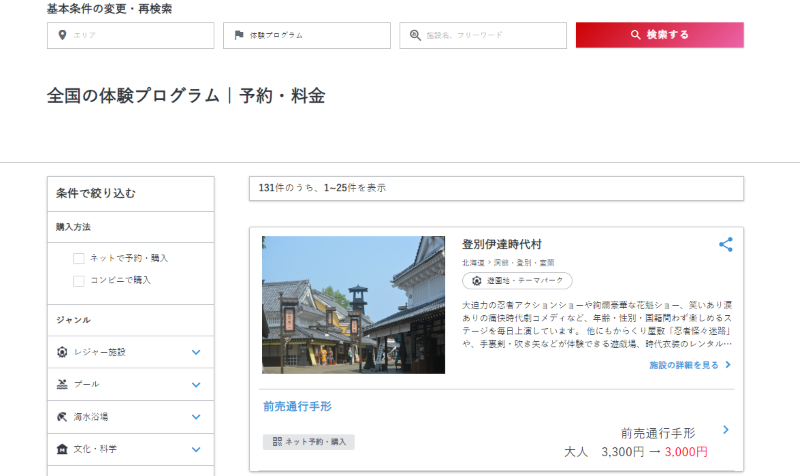Screen dimensions: 800x476
Task: Click the magnifier icon in keyword field
Action: tap(415, 36)
